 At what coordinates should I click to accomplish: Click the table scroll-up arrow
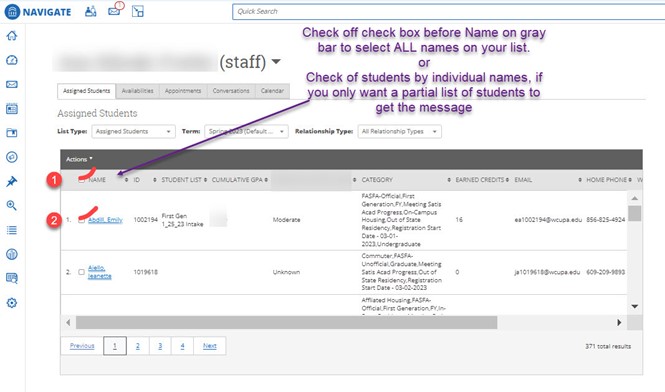point(634,198)
